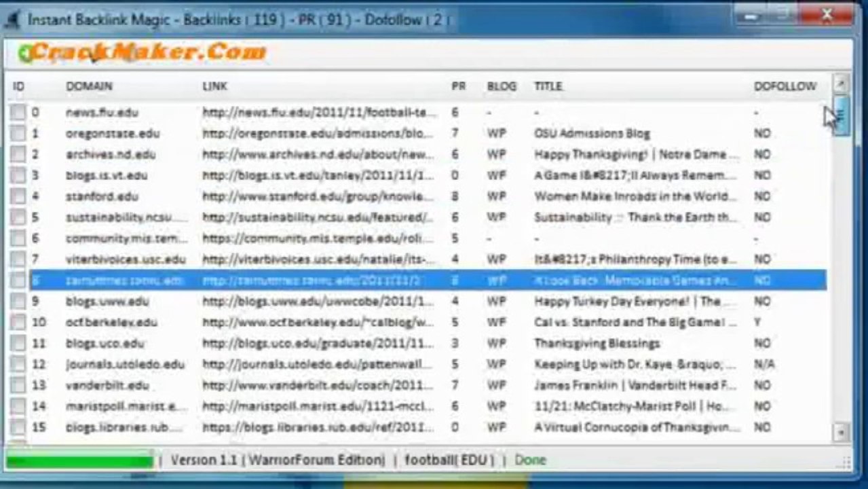868x489 pixels.
Task: Check the box for maristpoll.marist row
Action: 18,406
